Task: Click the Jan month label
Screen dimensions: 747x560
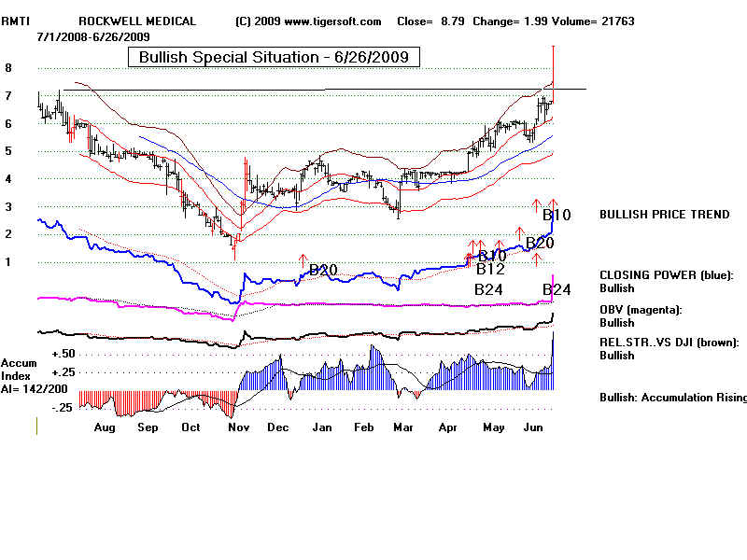Action: pos(322,427)
